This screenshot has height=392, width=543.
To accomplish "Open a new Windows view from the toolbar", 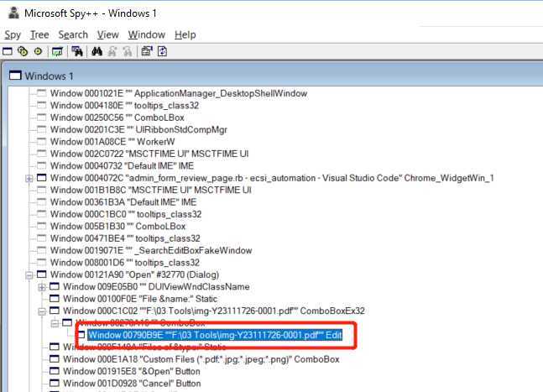I will 8,52.
